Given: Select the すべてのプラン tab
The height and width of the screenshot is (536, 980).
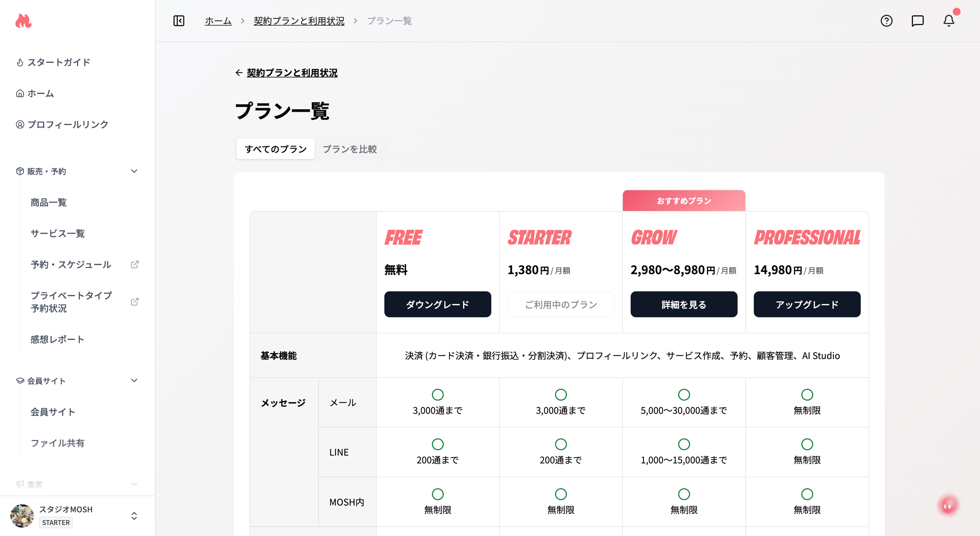Looking at the screenshot, I should (275, 149).
